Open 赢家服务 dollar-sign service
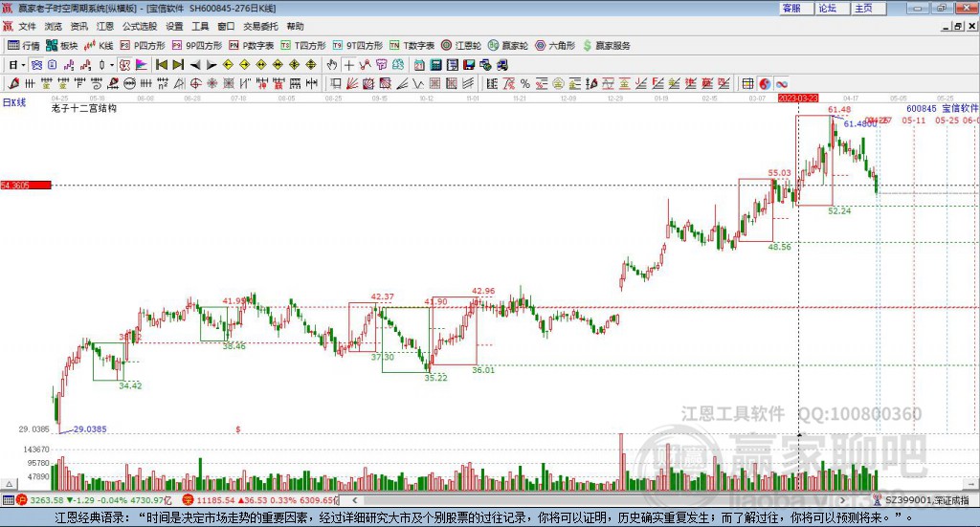The height and width of the screenshot is (527, 980). tap(606, 46)
